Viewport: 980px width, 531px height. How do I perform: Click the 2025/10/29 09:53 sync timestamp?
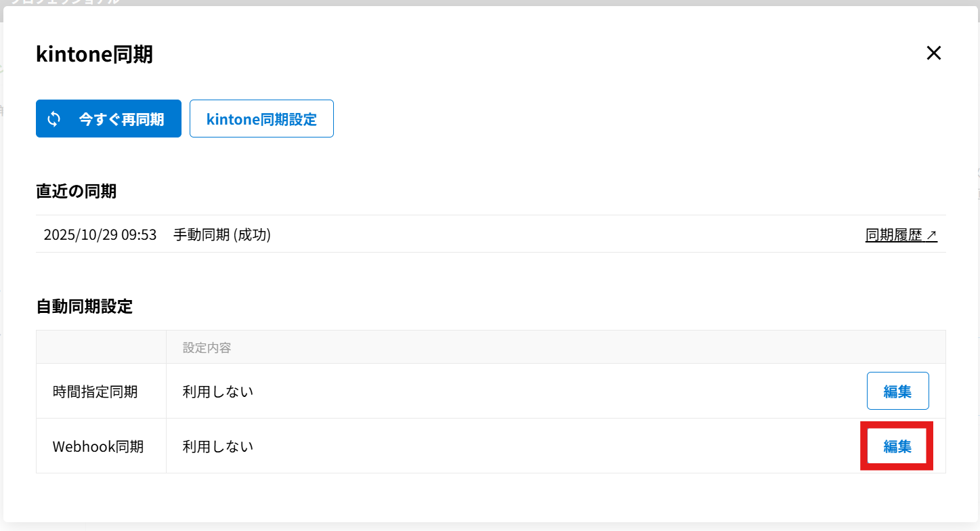tap(100, 235)
